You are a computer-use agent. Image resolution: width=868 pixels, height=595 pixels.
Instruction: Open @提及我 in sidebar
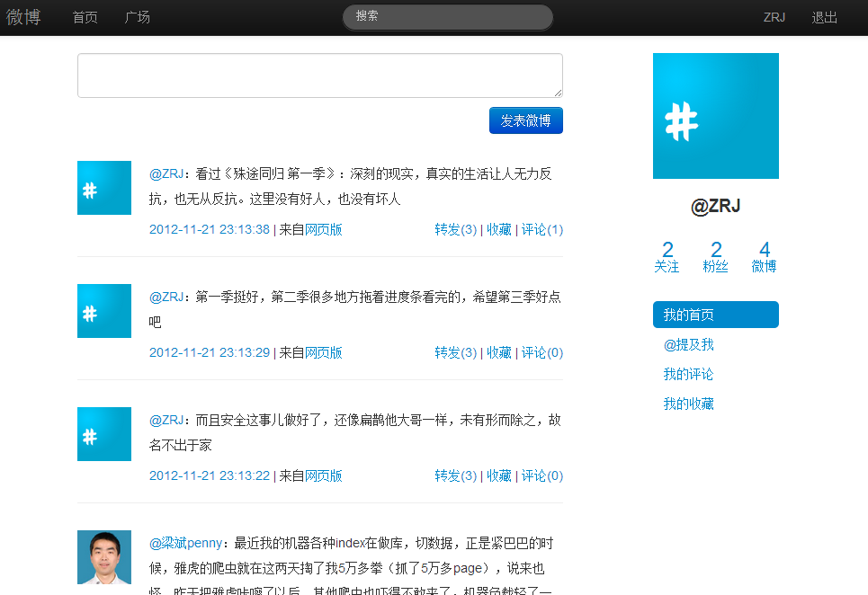click(x=688, y=344)
